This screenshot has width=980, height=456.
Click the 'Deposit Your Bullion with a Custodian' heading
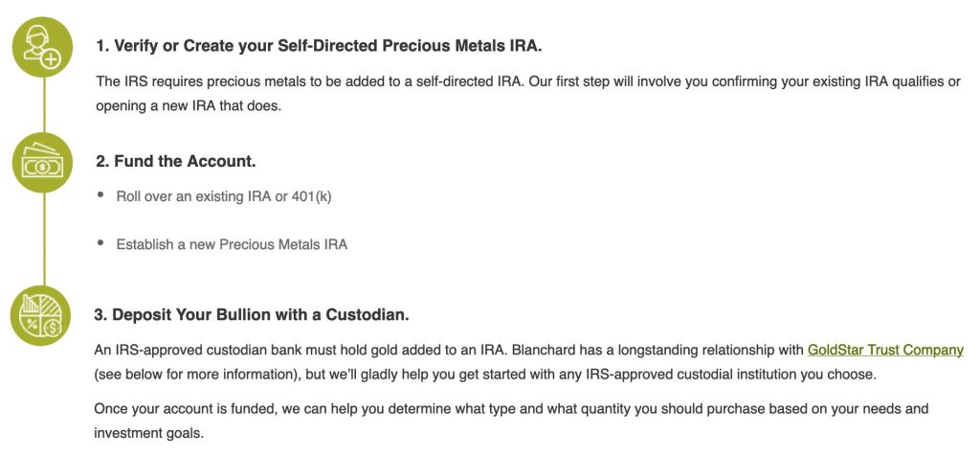point(252,314)
